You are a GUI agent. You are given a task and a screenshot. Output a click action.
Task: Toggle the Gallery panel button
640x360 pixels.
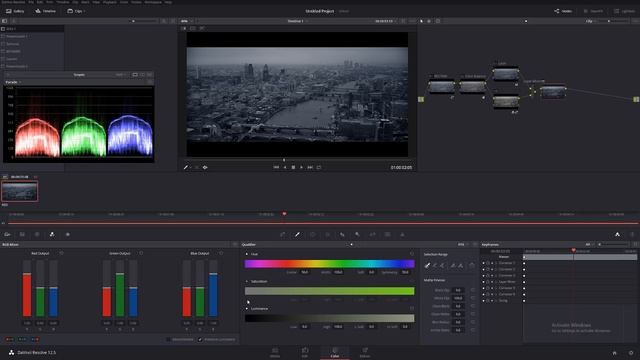pyautogui.click(x=15, y=11)
